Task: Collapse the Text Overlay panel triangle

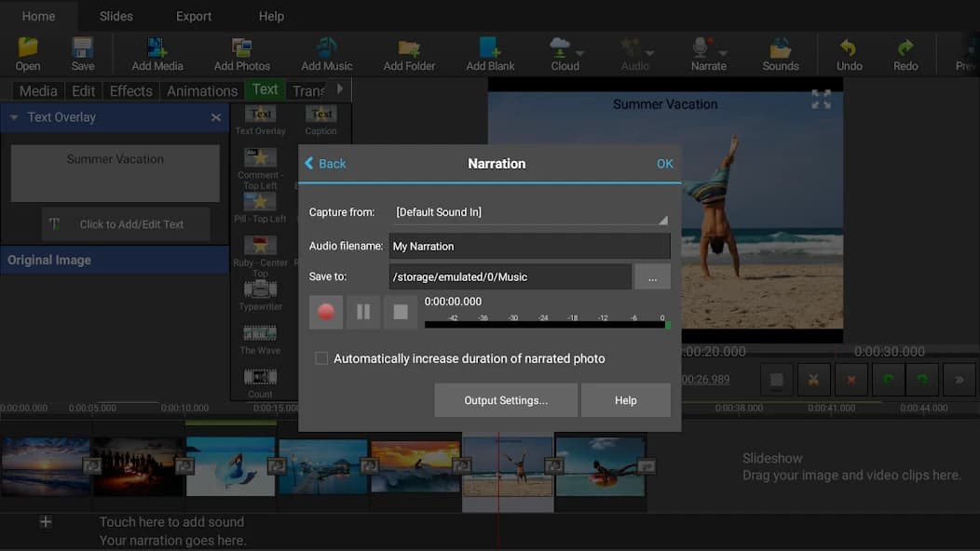Action: (14, 117)
